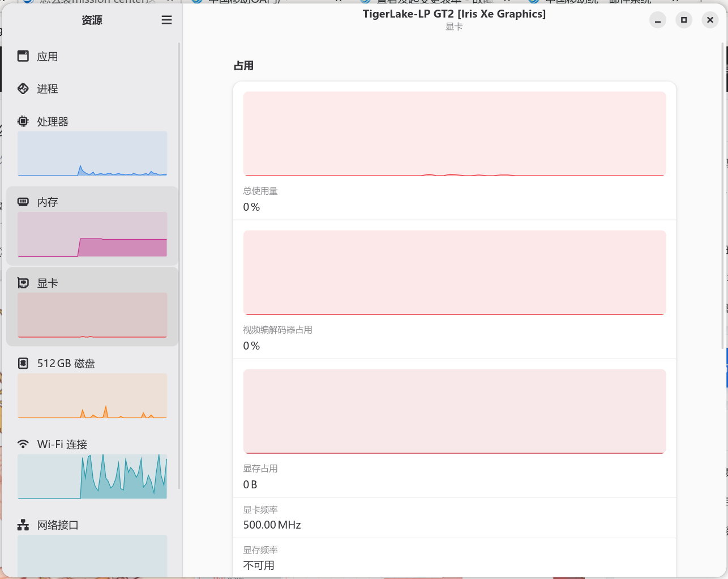The width and height of the screenshot is (728, 579).
Task: Close the resource monitor window
Action: pyautogui.click(x=710, y=20)
